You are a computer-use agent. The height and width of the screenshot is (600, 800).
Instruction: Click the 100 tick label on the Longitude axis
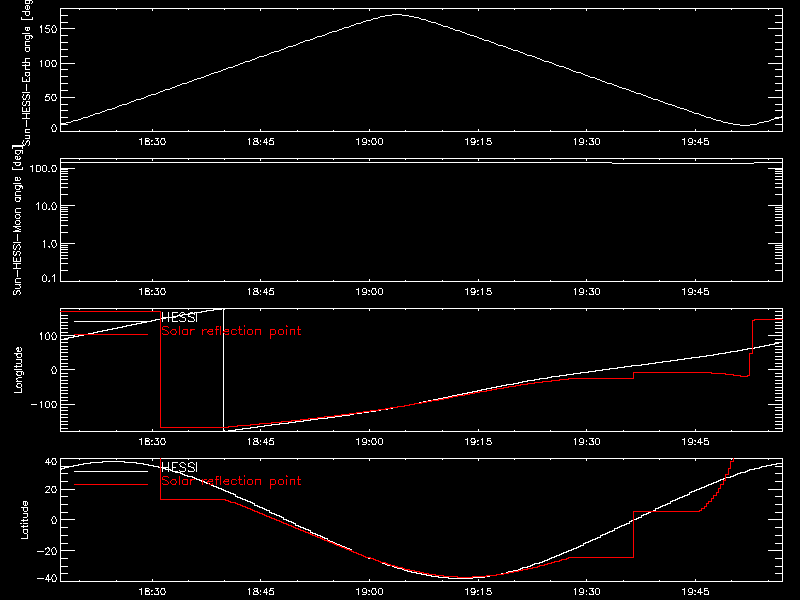point(47,336)
